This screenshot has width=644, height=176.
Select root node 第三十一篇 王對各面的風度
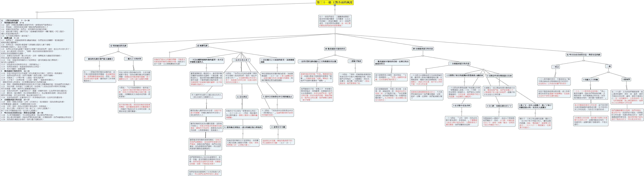tap(335, 3)
